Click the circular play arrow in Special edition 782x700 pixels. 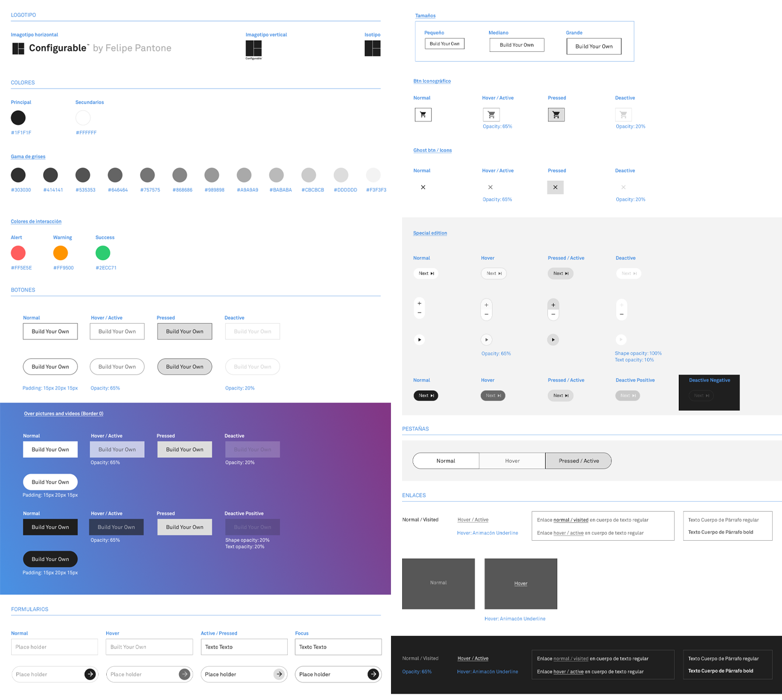point(419,339)
